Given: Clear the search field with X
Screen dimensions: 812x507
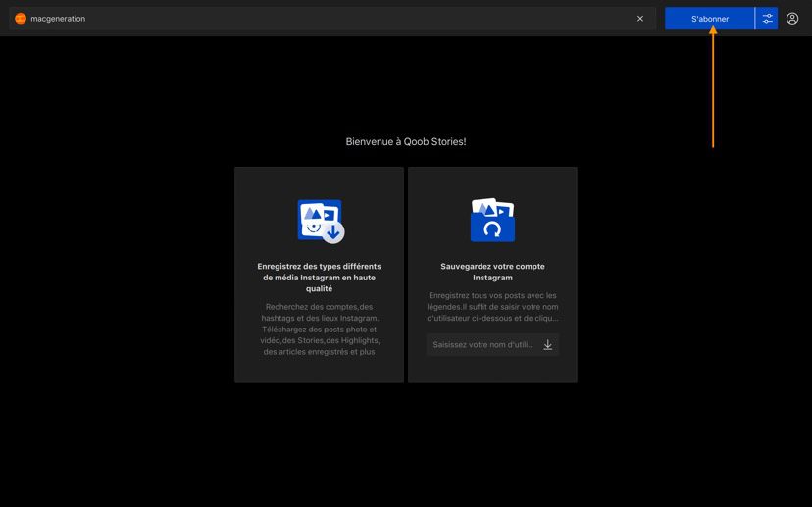Looking at the screenshot, I should [x=640, y=19].
